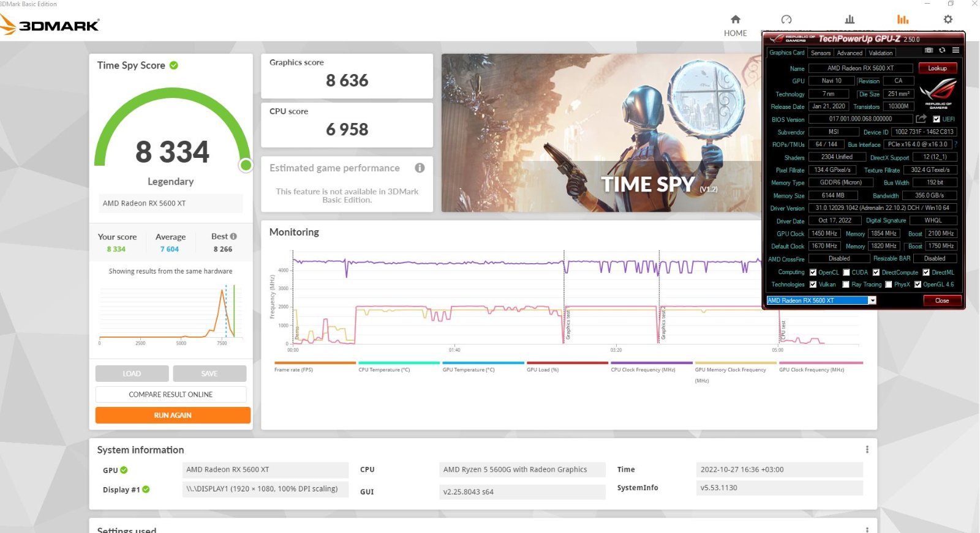
Task: Toggle the PhysX checkbox
Action: [888, 285]
